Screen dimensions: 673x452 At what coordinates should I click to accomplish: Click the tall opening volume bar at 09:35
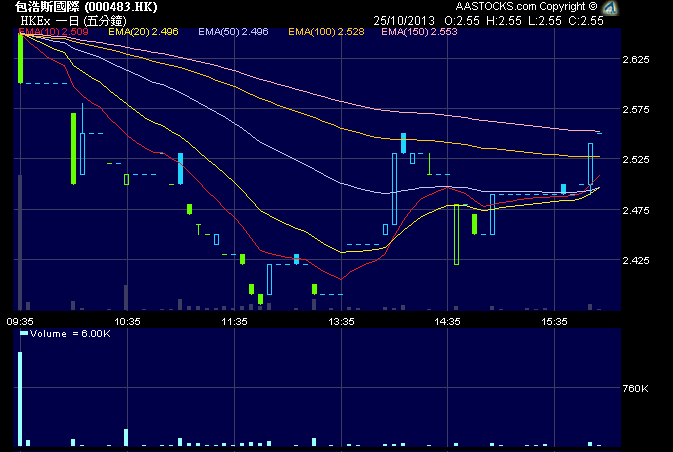(20, 399)
